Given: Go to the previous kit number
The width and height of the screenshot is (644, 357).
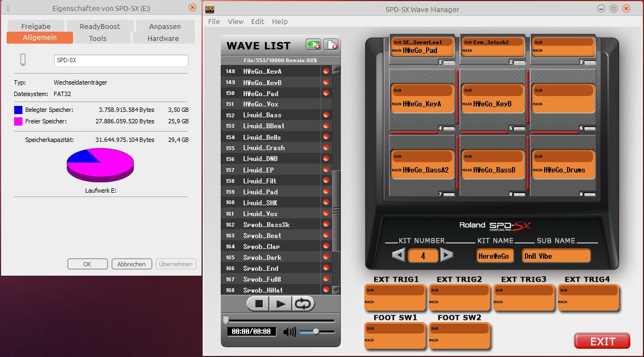Looking at the screenshot, I should click(x=398, y=255).
